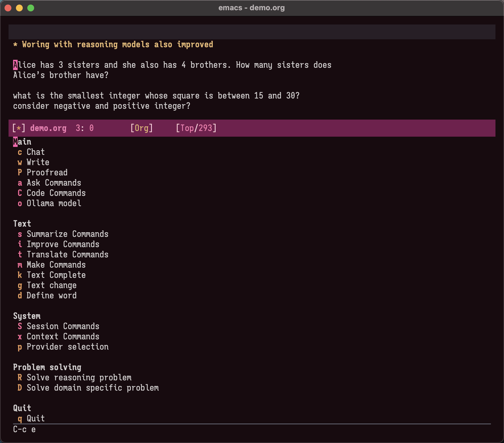Choose the "Write" command
The width and height of the screenshot is (504, 443).
point(38,162)
